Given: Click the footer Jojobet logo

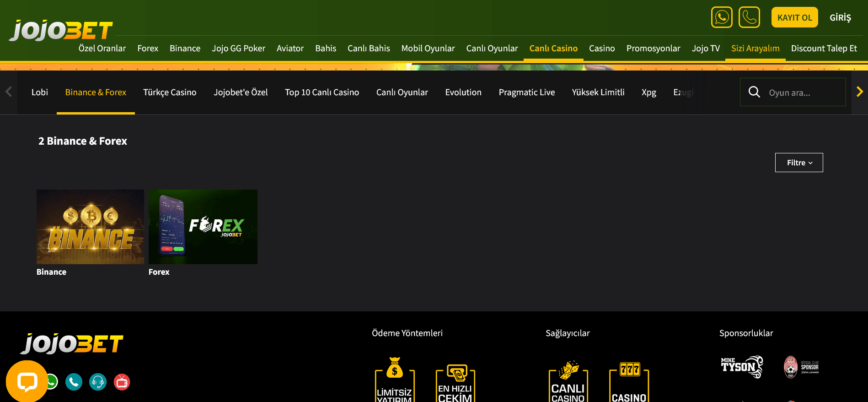Looking at the screenshot, I should pos(72,344).
